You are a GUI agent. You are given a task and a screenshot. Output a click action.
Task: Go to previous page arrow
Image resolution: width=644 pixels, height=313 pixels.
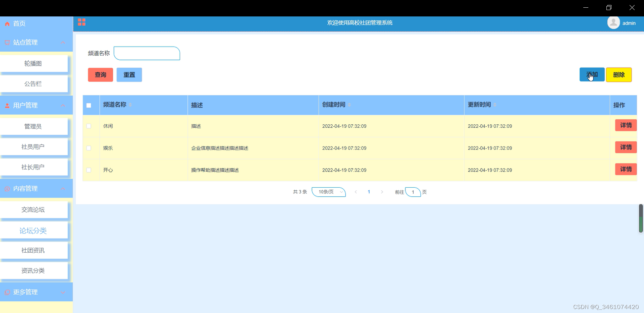click(356, 192)
